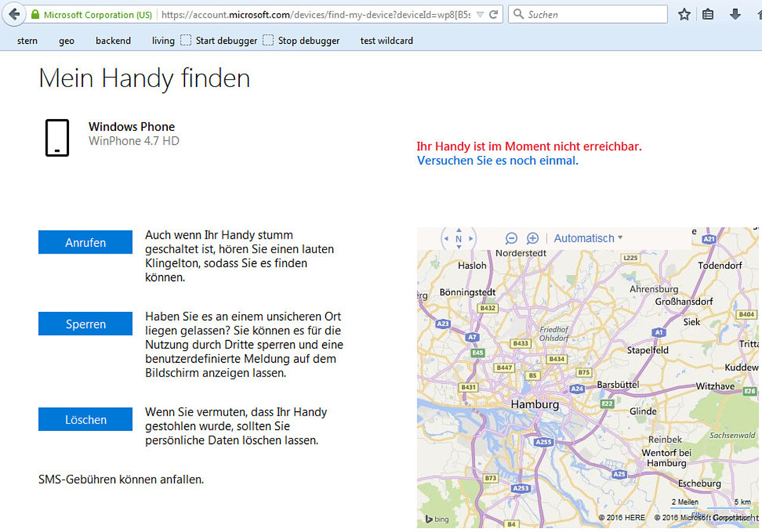Viewport: 762px width, 532px height.
Task: Click the A7 highway marker on map
Action: pos(472,337)
